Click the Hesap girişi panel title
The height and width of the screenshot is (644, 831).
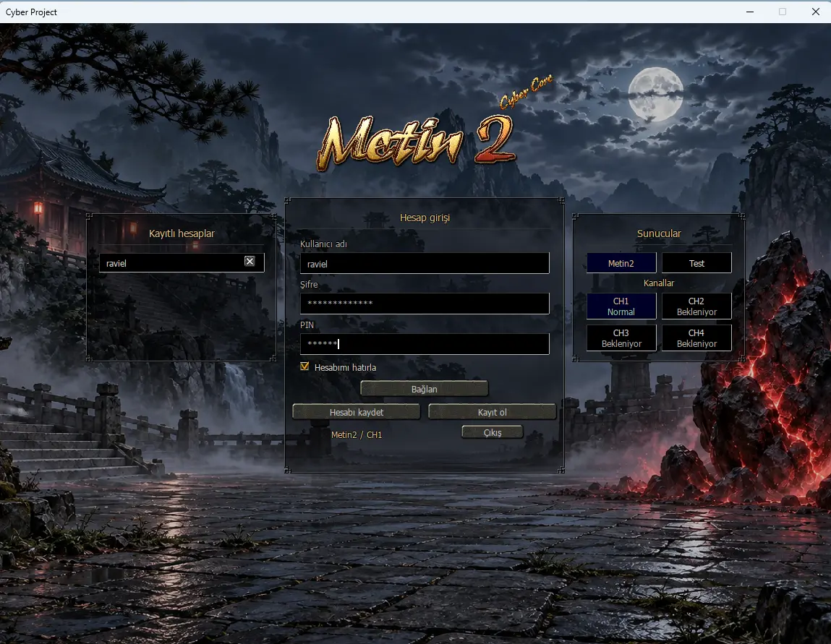click(x=425, y=218)
